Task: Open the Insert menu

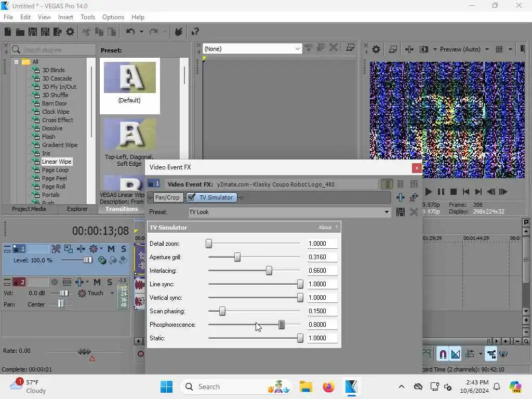Action: [x=65, y=17]
